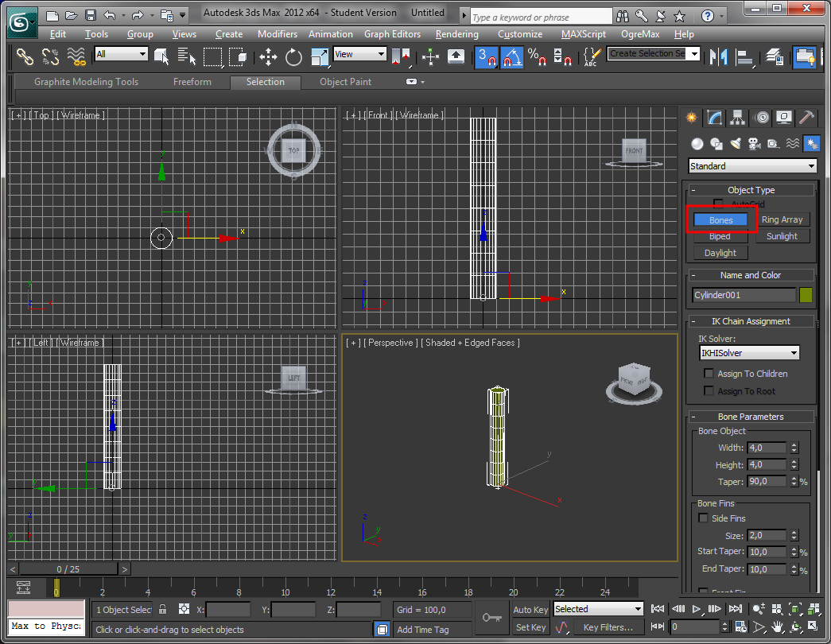Select the Select and Move tool

click(x=268, y=57)
